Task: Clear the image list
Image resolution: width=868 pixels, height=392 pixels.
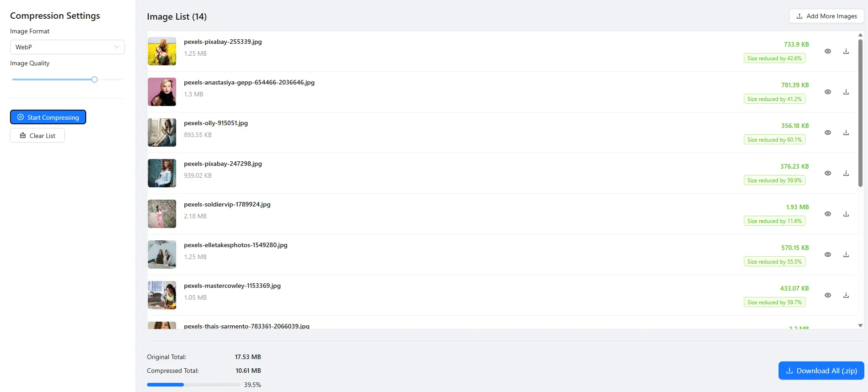Action: [37, 136]
